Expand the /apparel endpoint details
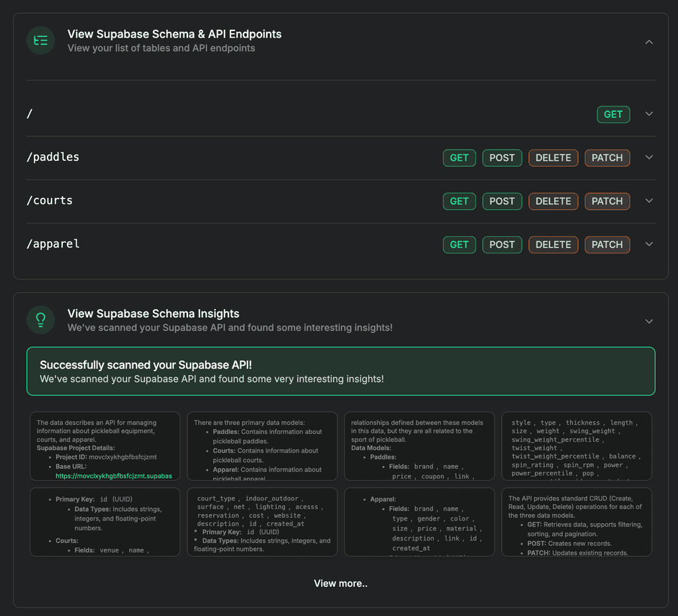678x616 pixels. click(649, 243)
